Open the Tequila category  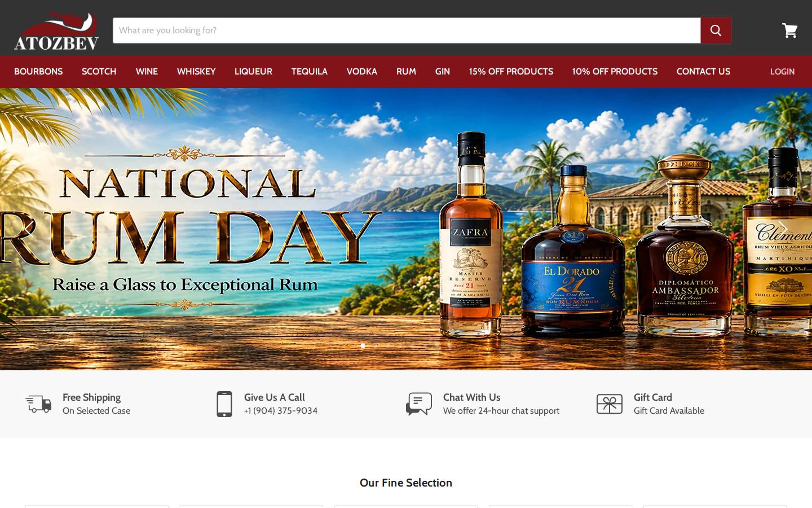310,72
